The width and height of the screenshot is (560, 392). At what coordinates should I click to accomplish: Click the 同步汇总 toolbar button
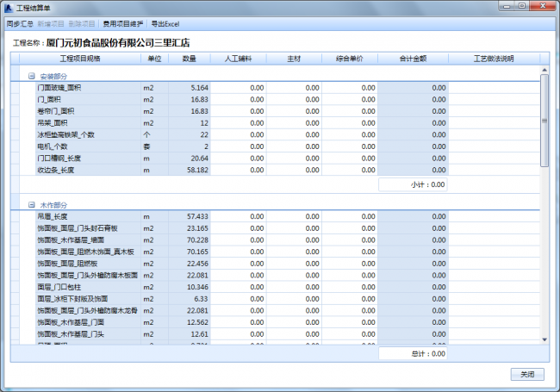19,24
